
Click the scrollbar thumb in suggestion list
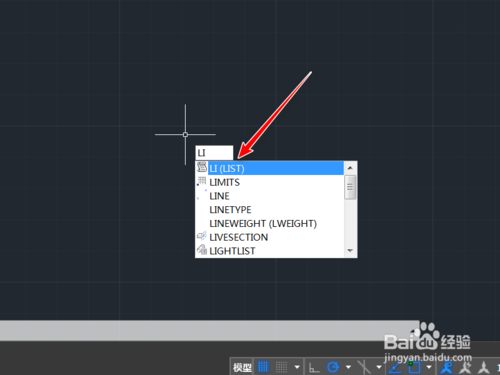[350, 187]
